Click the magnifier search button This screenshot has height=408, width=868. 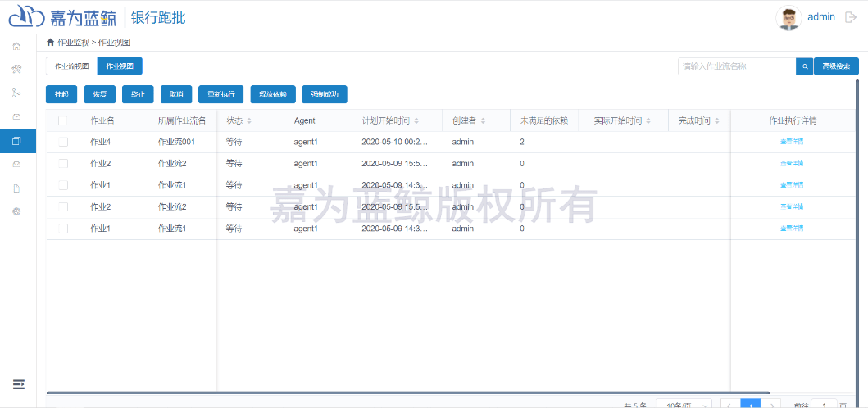coord(805,66)
